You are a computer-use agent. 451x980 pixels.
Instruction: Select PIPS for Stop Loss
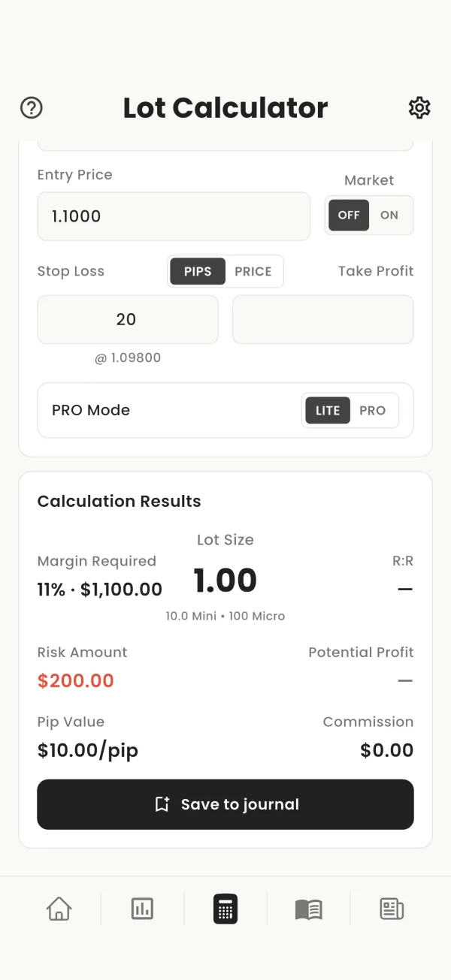coord(198,271)
